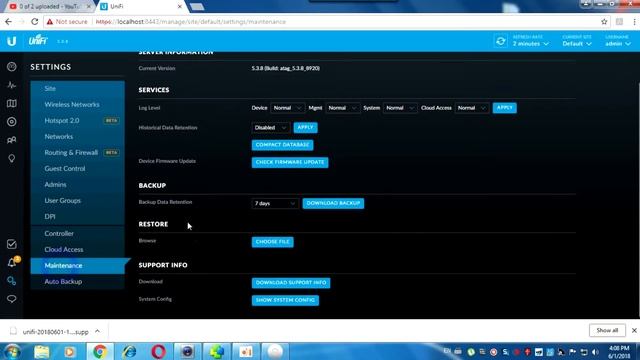Open Historical Data Retention dropdown
640x360 pixels.
[x=271, y=127]
